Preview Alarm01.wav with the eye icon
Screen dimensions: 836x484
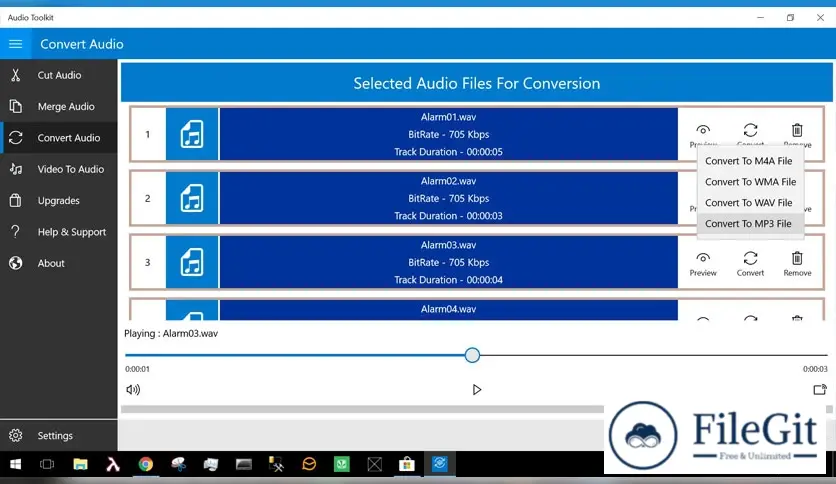pos(703,130)
